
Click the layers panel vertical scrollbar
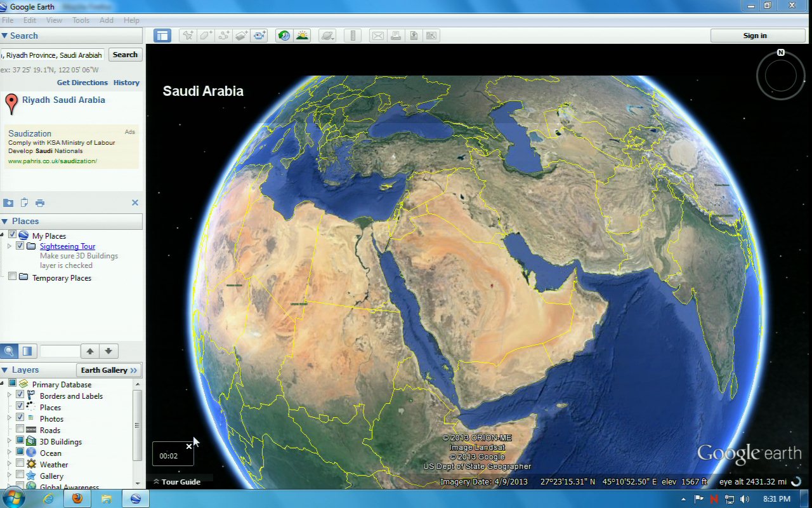[x=137, y=425]
